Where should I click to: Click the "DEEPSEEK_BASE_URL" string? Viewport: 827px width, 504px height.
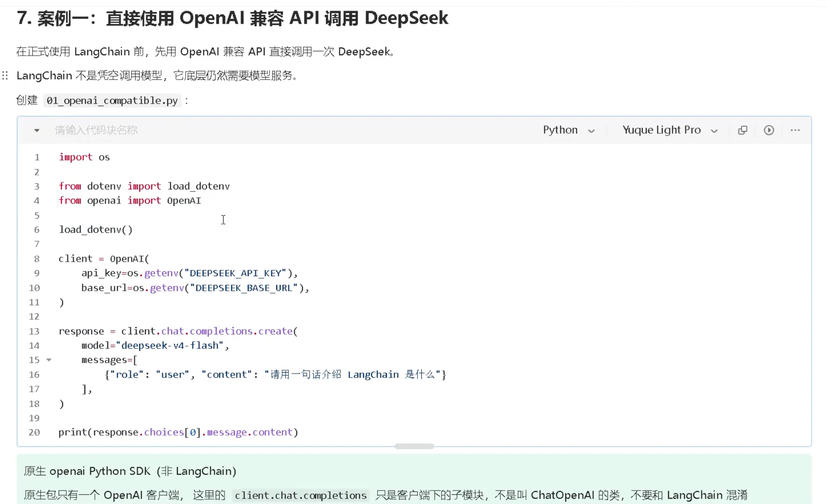[x=244, y=288]
